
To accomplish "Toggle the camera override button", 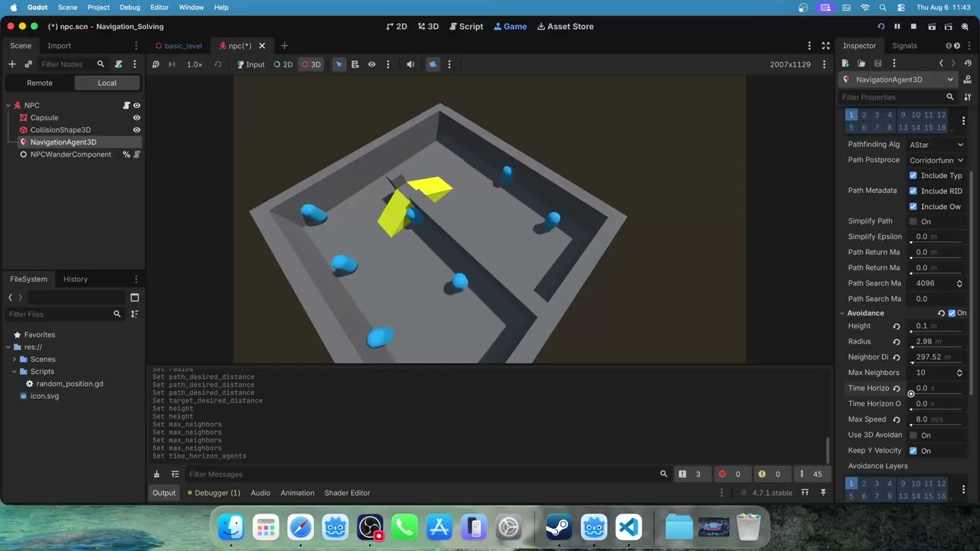I will (x=433, y=64).
